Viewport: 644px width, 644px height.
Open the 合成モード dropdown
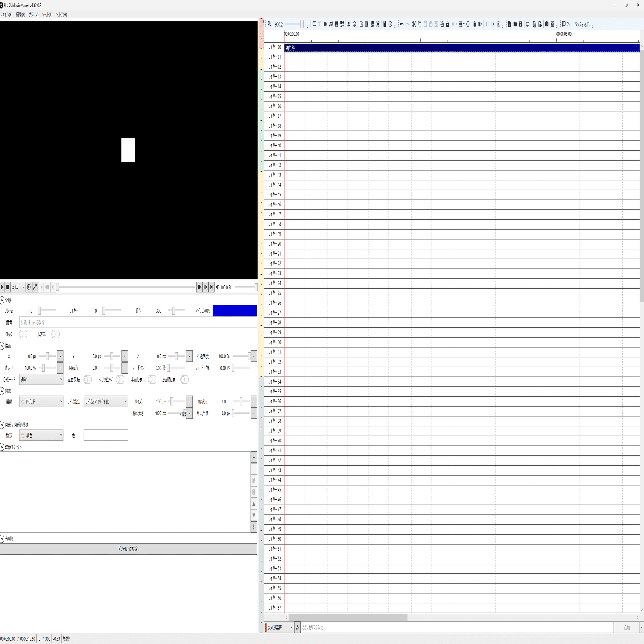click(x=41, y=379)
